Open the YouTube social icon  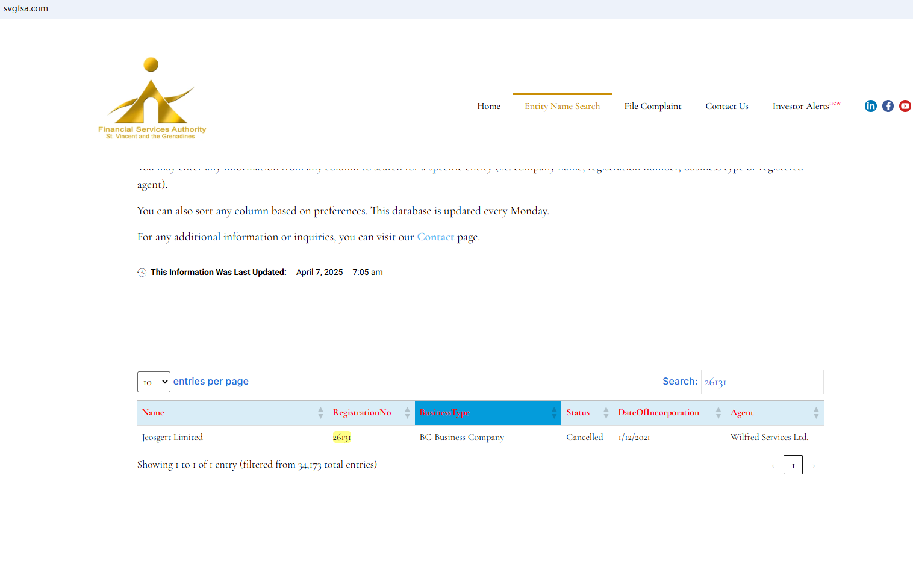tap(905, 106)
